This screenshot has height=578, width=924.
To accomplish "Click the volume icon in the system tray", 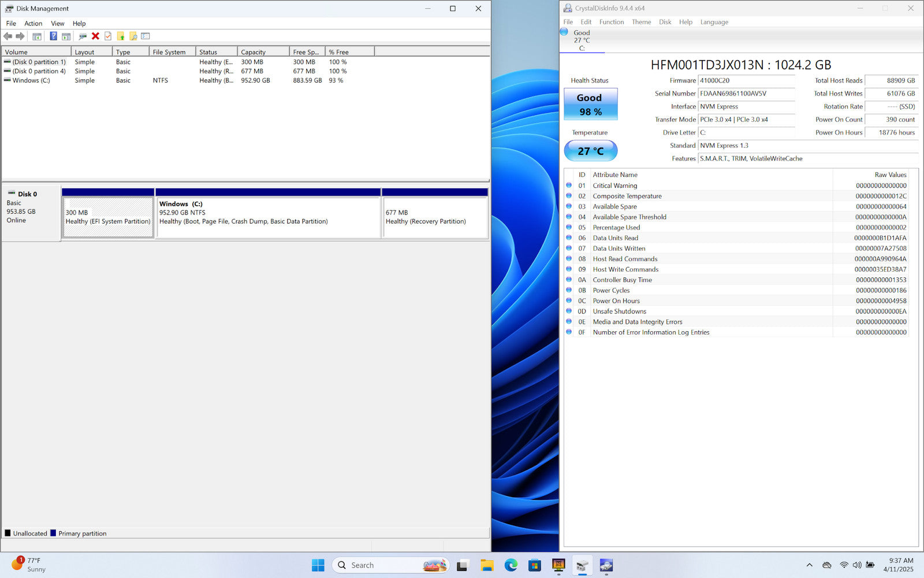I will click(857, 565).
